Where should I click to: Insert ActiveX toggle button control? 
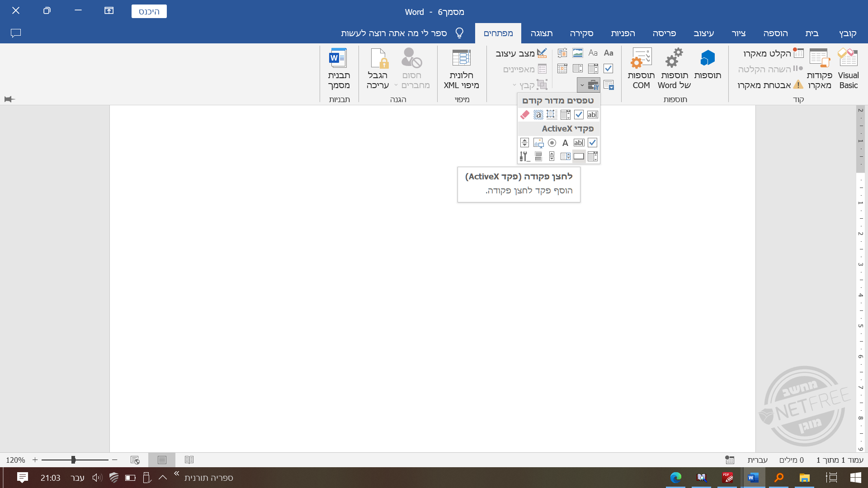538,156
